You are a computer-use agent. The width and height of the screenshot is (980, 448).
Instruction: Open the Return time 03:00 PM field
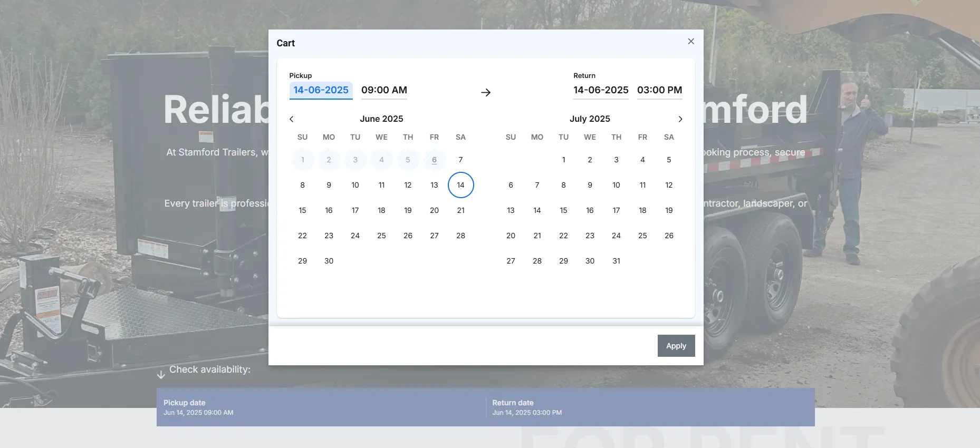[x=660, y=90]
